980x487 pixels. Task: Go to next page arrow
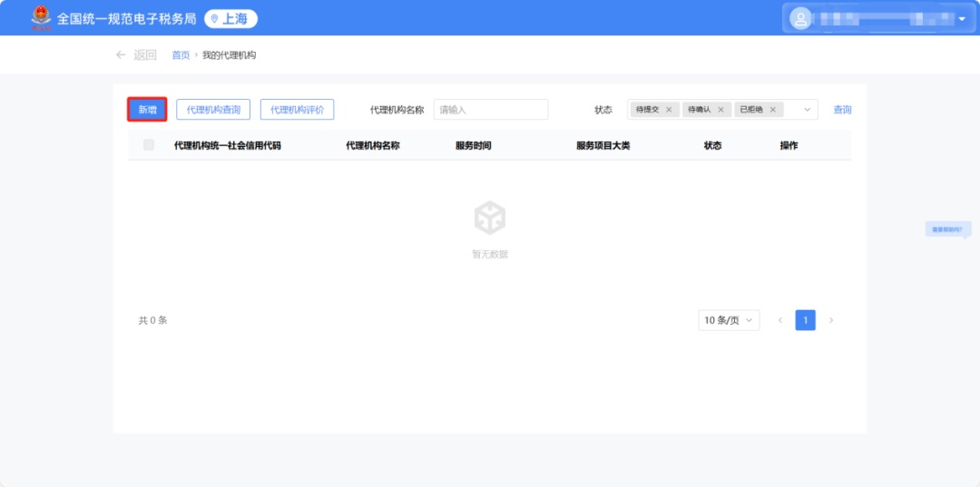click(x=830, y=320)
